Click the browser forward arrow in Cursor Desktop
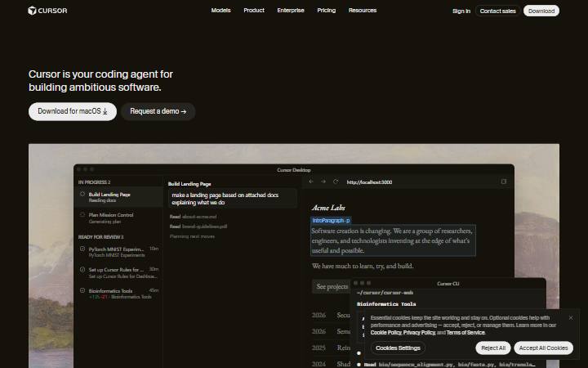This screenshot has width=588, height=368. (323, 182)
